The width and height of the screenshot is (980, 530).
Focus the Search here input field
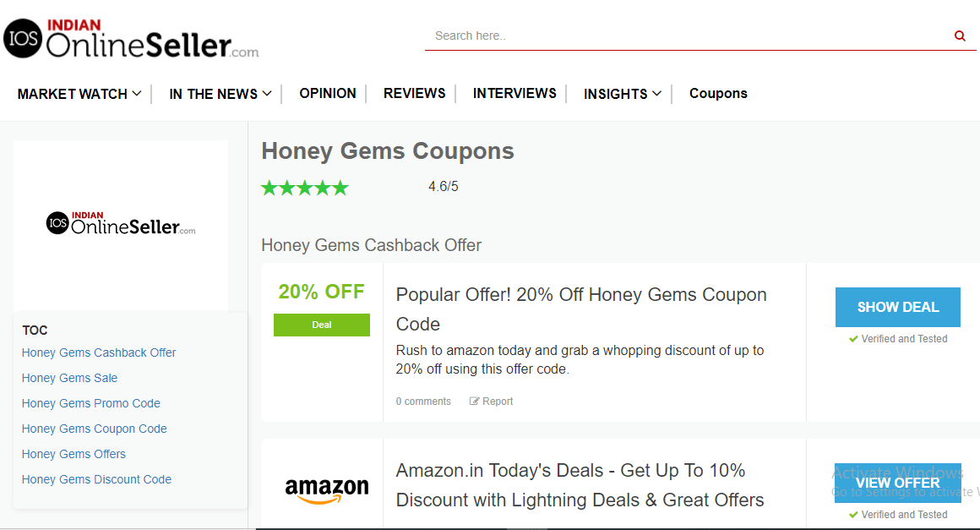click(688, 36)
